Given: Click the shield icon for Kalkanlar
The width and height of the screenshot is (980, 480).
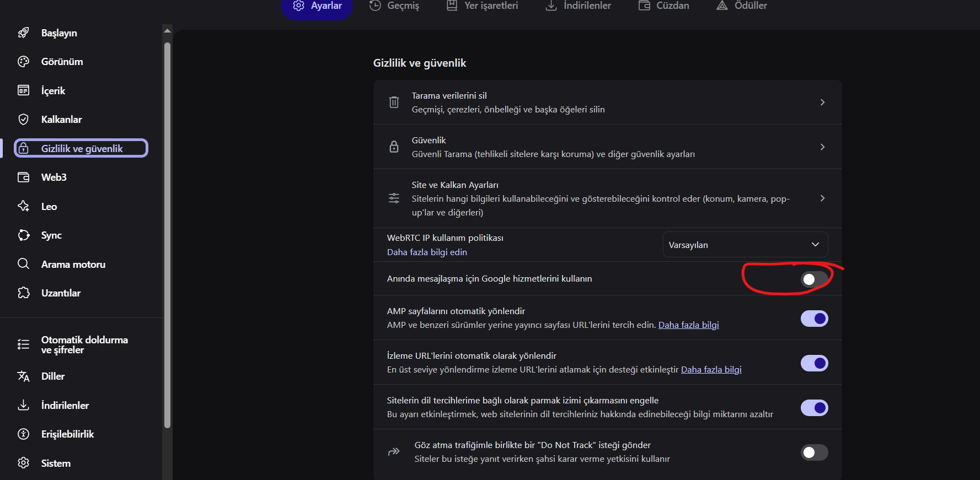Looking at the screenshot, I should (23, 120).
